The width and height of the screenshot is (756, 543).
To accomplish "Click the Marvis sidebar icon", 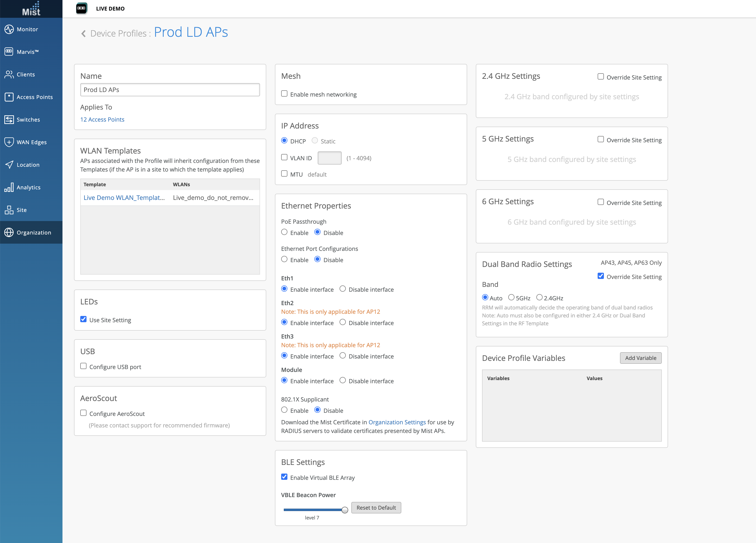I will [9, 52].
